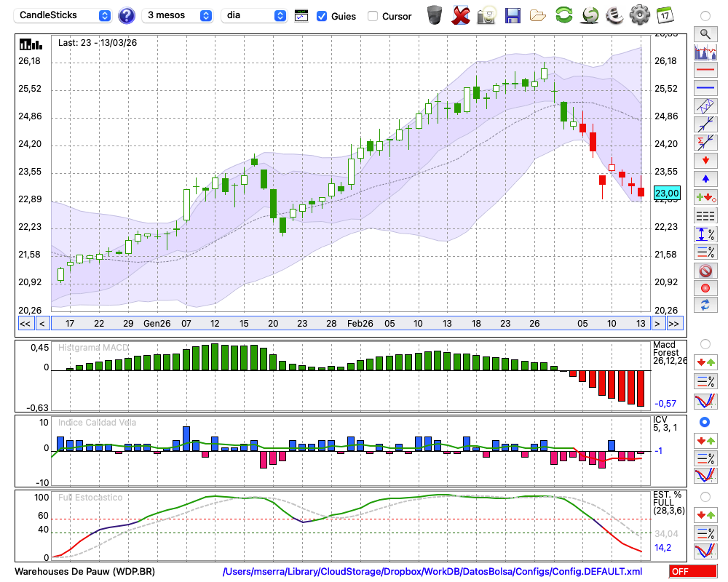Select the blue horizontal line tool
728x582 pixels.
click(x=705, y=88)
